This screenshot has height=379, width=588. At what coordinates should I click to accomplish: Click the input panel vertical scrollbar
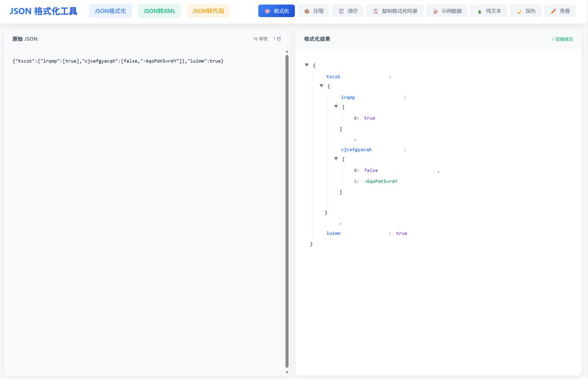point(287,211)
